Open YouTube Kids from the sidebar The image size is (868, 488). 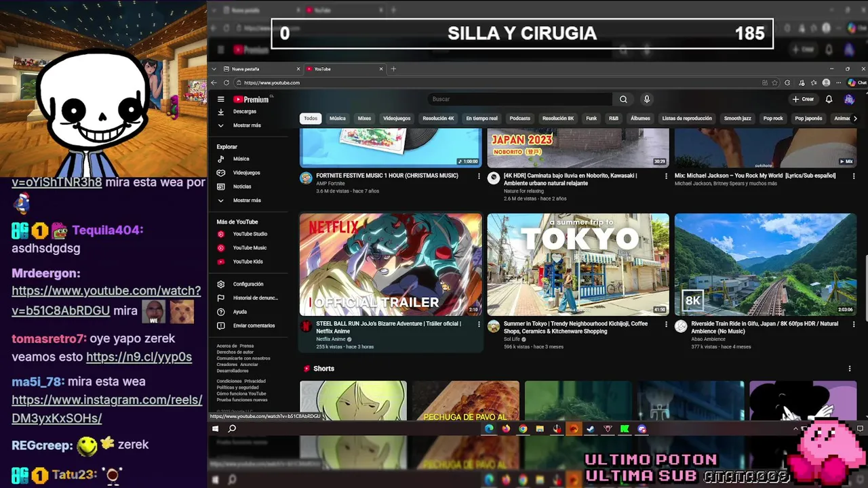point(248,262)
